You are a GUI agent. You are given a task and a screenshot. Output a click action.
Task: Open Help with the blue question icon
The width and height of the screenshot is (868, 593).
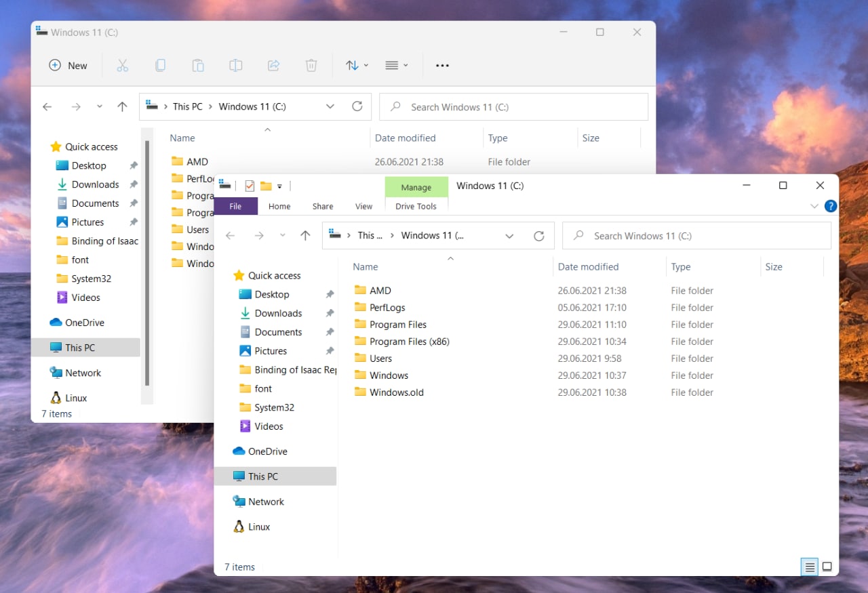tap(830, 206)
